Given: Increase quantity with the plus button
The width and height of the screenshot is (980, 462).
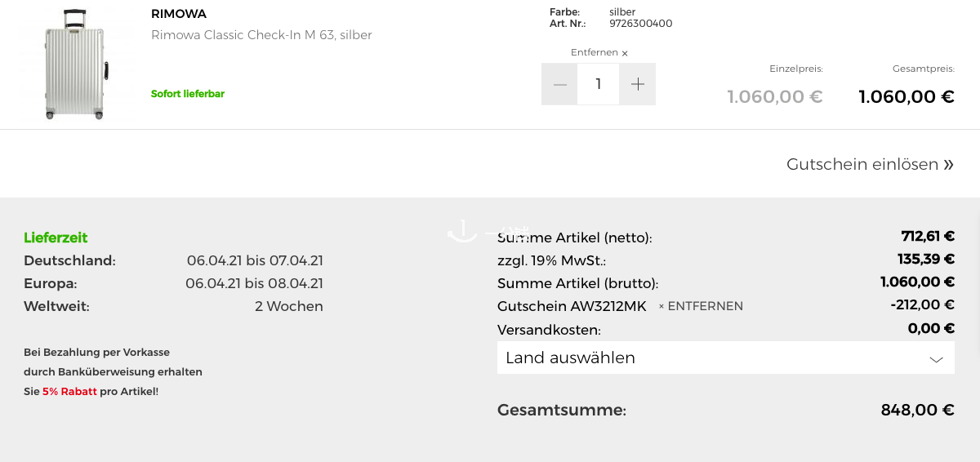Looking at the screenshot, I should (638, 84).
